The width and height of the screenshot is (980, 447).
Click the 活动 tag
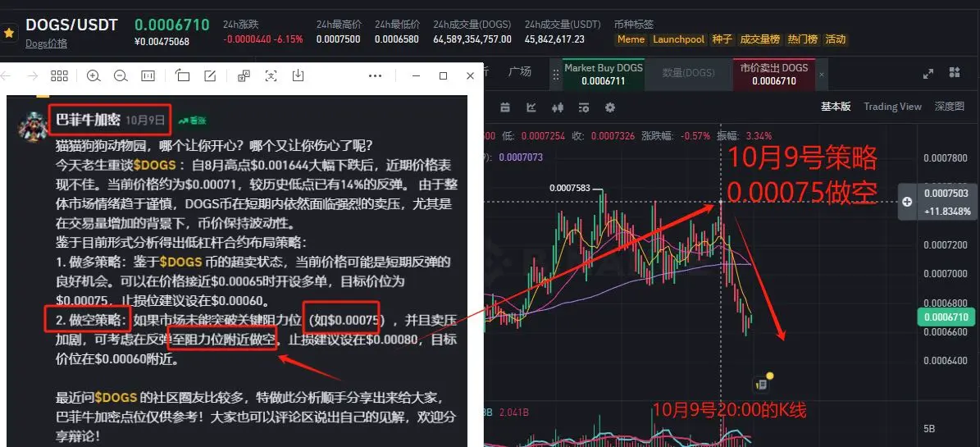click(836, 39)
